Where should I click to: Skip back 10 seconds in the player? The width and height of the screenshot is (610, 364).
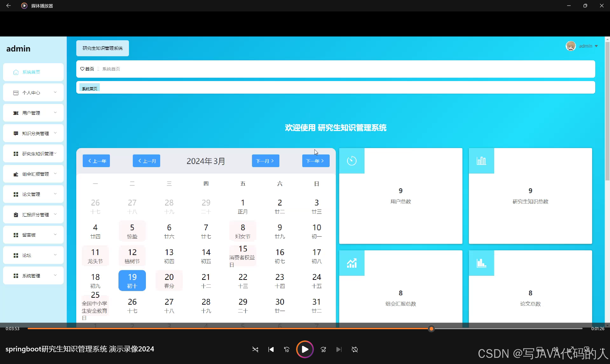point(287,349)
